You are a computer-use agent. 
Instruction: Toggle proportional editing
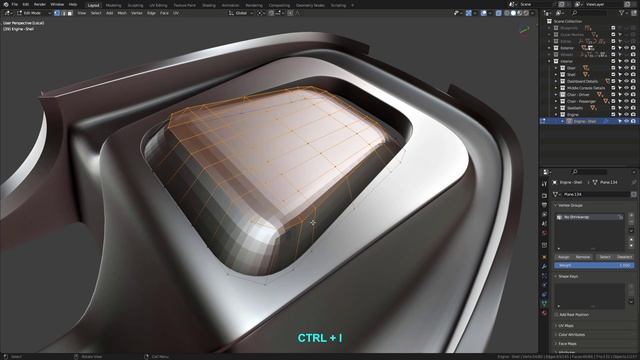[x=290, y=13]
